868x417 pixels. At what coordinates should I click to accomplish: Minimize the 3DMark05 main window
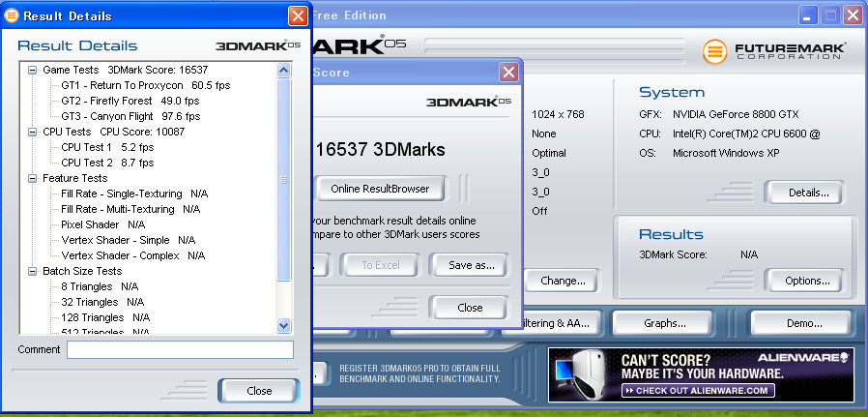click(x=808, y=15)
